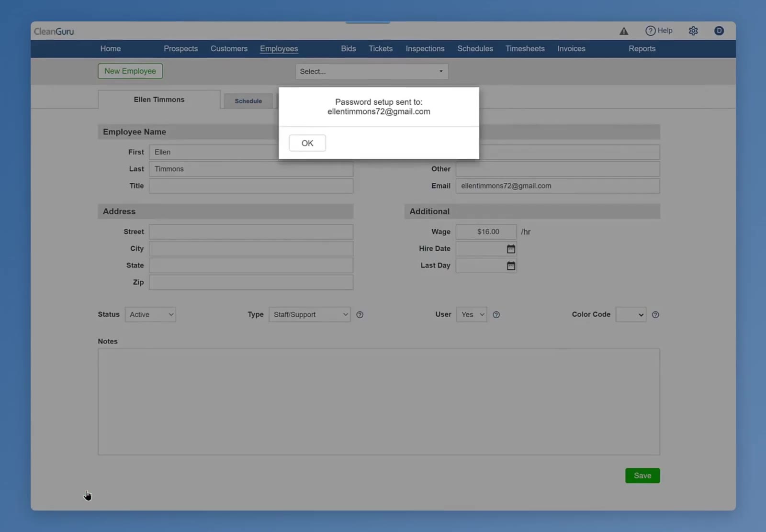The image size is (766, 532).
Task: Open the Type Staff/Support dropdown
Action: 309,314
